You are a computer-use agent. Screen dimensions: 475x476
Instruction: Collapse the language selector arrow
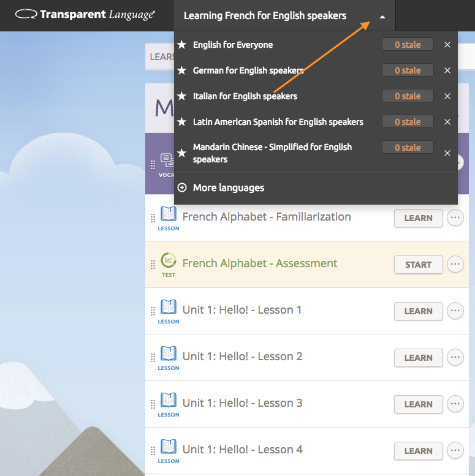click(x=382, y=17)
